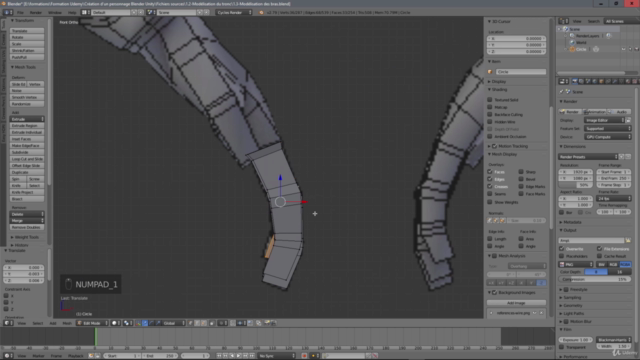Viewport: 640px width, 360px height.
Task: Adjust the resolution 50% percentage slider
Action: pos(576,185)
